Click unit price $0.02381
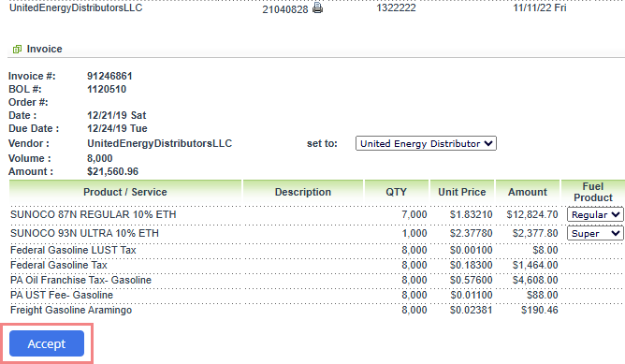The width and height of the screenshot is (625, 364). click(x=472, y=310)
